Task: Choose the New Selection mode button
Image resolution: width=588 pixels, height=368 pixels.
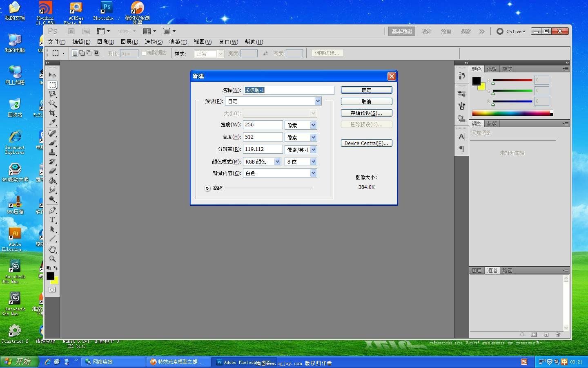Action: click(75, 53)
